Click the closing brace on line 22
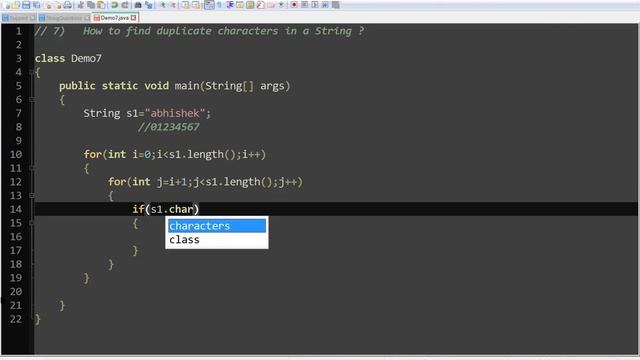This screenshot has width=640, height=360. point(38,319)
